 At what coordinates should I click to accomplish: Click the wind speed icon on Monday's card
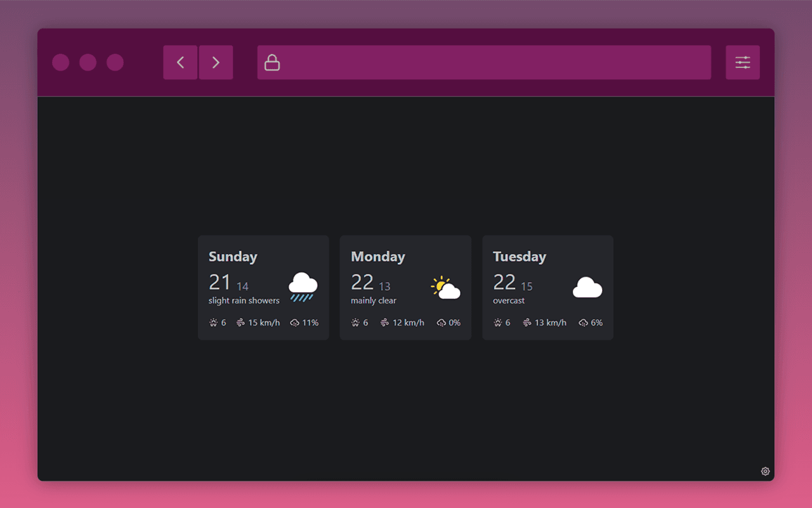(x=384, y=323)
